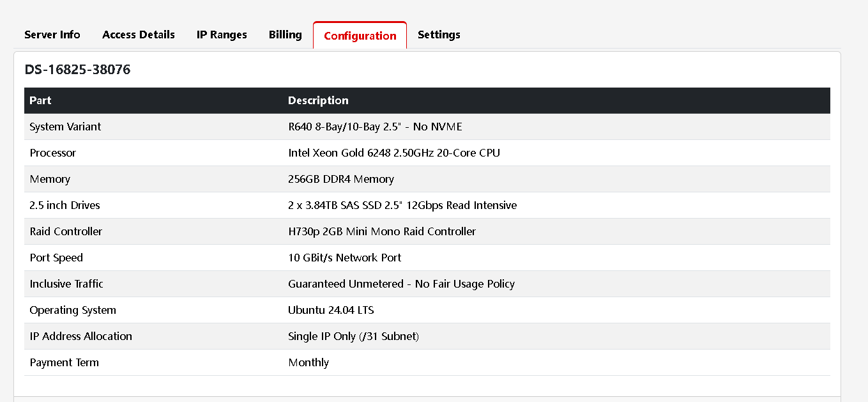Click the DS-16825-38076 server heading

coord(77,70)
